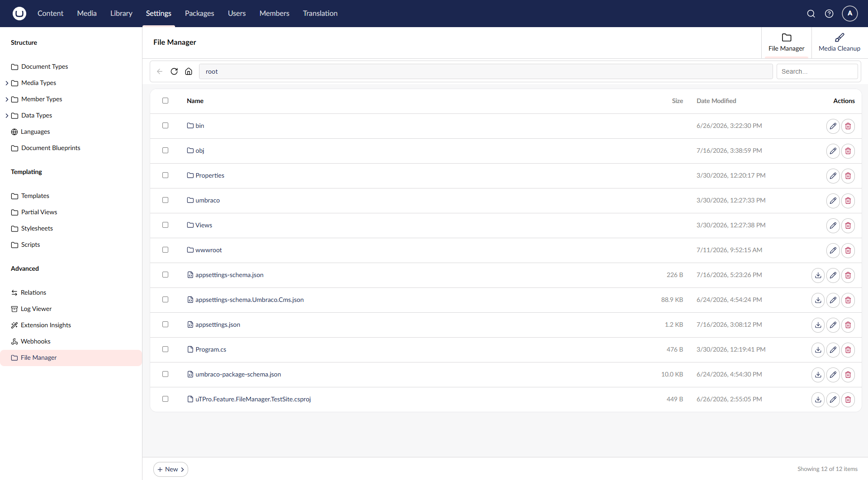Expand the Data Types tree node
Viewport: 868px width, 480px height.
coord(7,116)
